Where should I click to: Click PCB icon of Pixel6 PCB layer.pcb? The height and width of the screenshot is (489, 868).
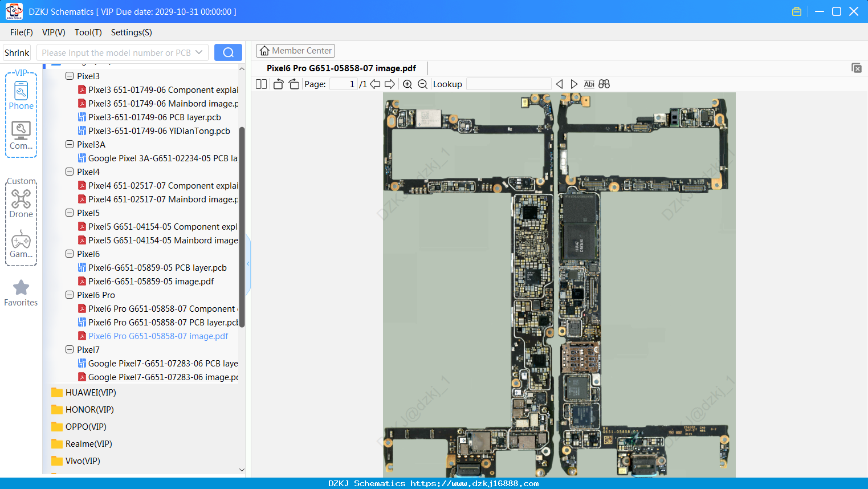tap(82, 268)
